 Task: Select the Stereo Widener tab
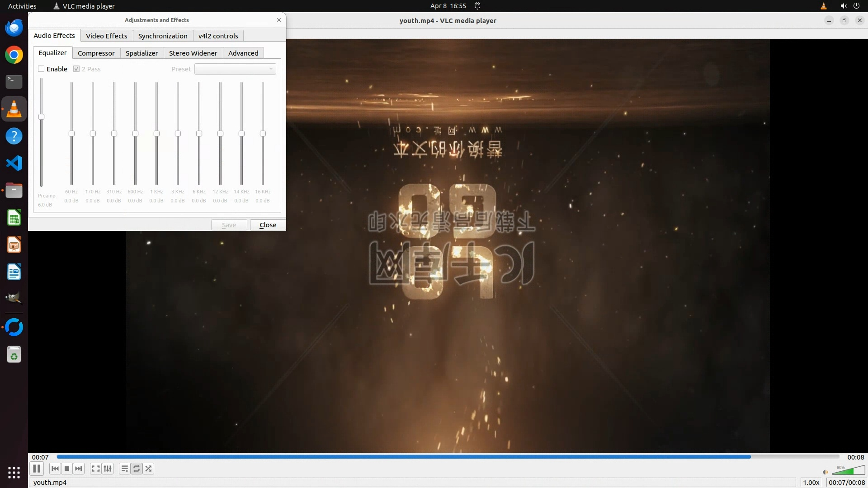193,53
